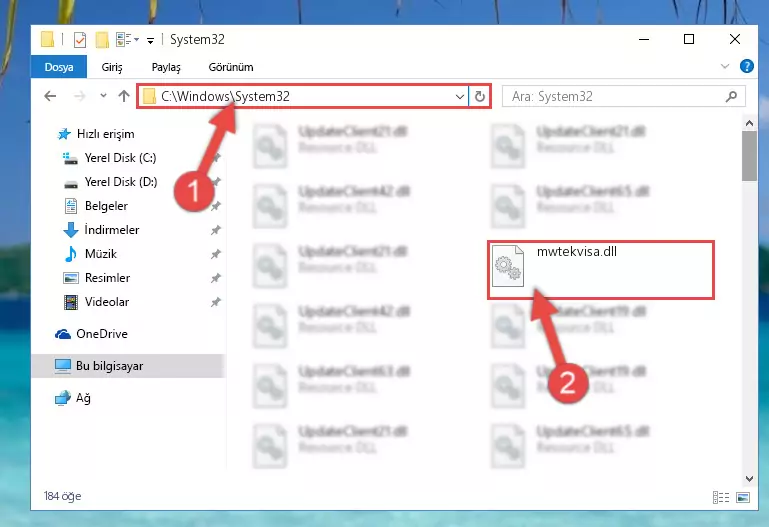Viewport: 769px width, 527px height.
Task: Click the 184 öğe item count
Action: tap(62, 496)
